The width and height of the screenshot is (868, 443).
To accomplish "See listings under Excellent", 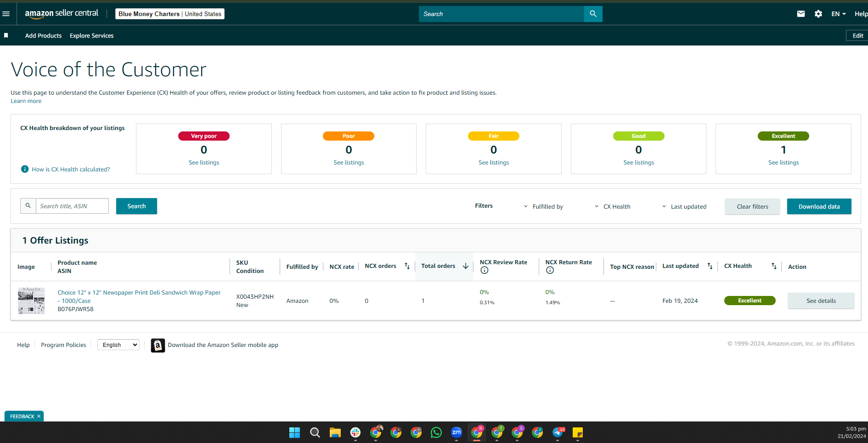I will 783,163.
